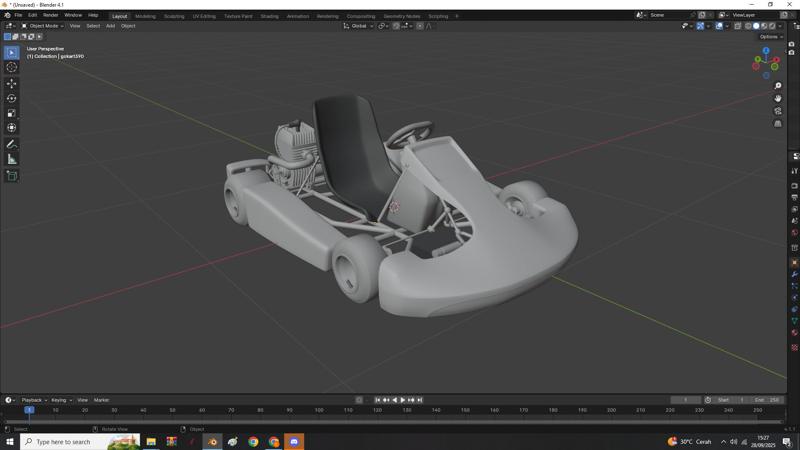The height and width of the screenshot is (450, 800).
Task: Select the Measure tool
Action: [x=12, y=159]
